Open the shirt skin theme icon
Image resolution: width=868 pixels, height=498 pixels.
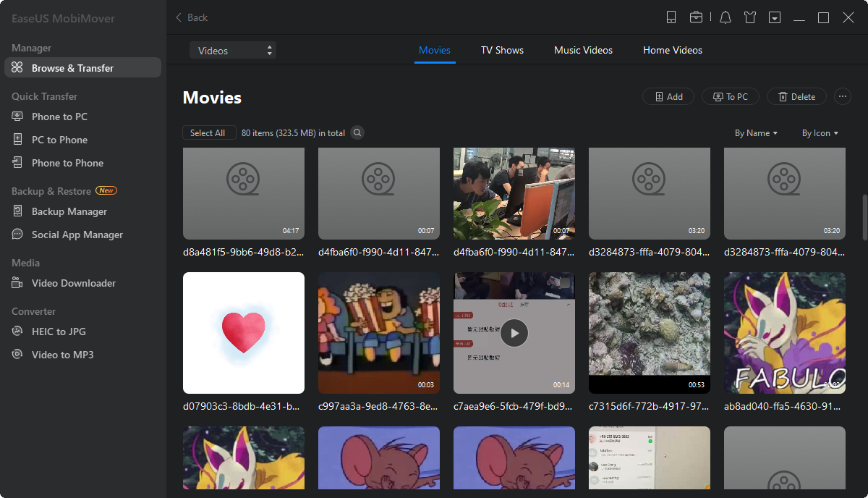coord(750,17)
